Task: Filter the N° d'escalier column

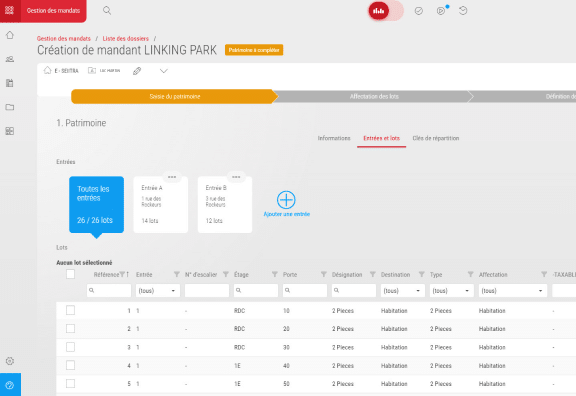Action: 226,274
